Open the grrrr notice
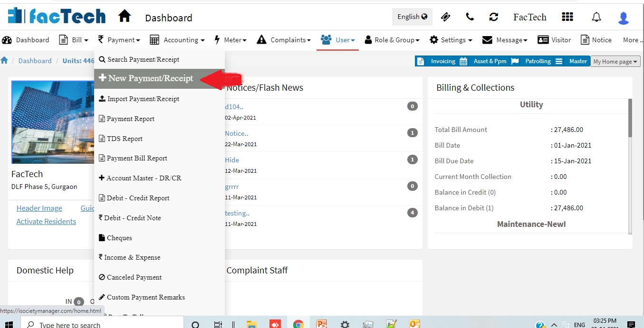 [x=232, y=187]
